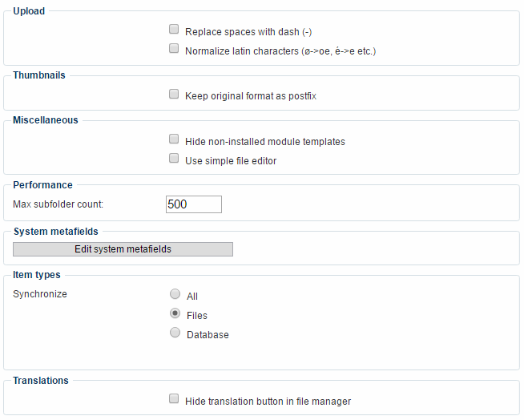The width and height of the screenshot is (524, 420).
Task: Click the 'Keep original format as postfix' text
Action: (x=251, y=96)
